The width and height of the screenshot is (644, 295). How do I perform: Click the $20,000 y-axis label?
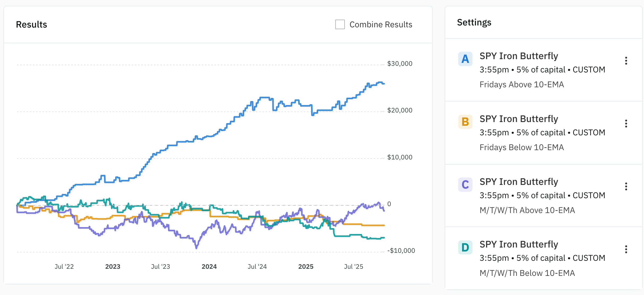(x=400, y=110)
